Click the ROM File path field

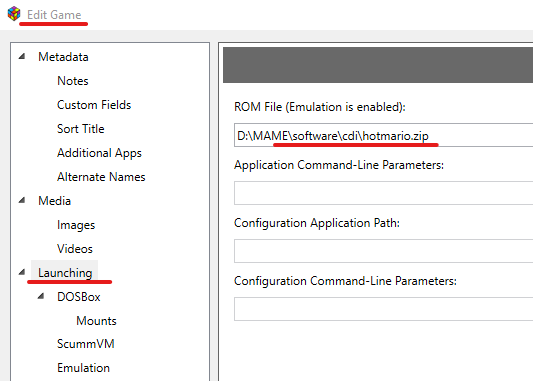pyautogui.click(x=383, y=135)
